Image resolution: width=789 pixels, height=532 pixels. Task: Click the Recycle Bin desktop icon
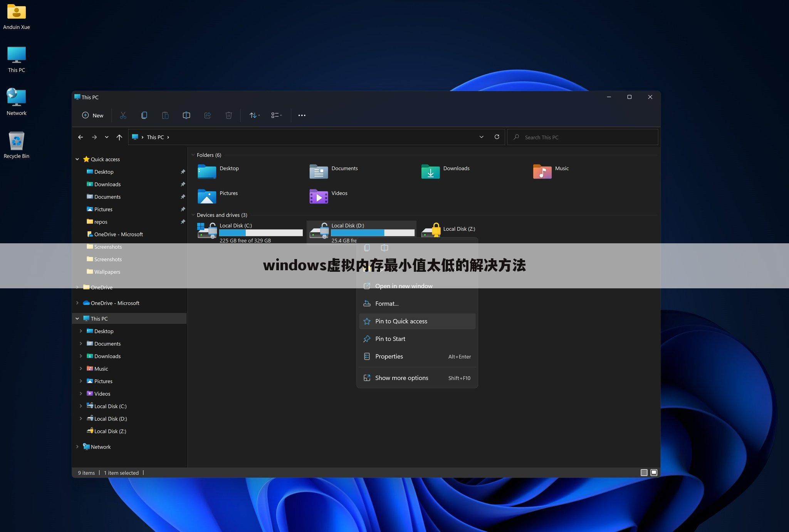(x=17, y=145)
